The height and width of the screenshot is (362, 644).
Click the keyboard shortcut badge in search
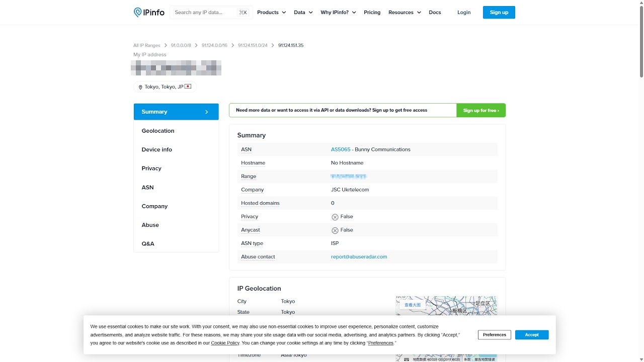click(243, 13)
